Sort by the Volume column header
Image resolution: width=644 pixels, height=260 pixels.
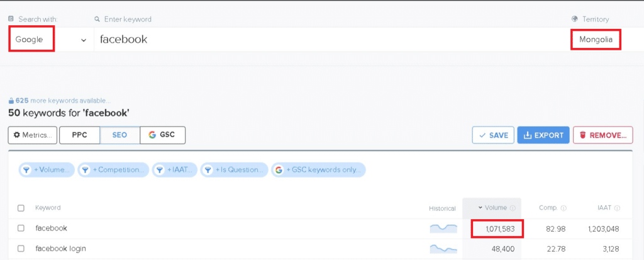(x=496, y=208)
